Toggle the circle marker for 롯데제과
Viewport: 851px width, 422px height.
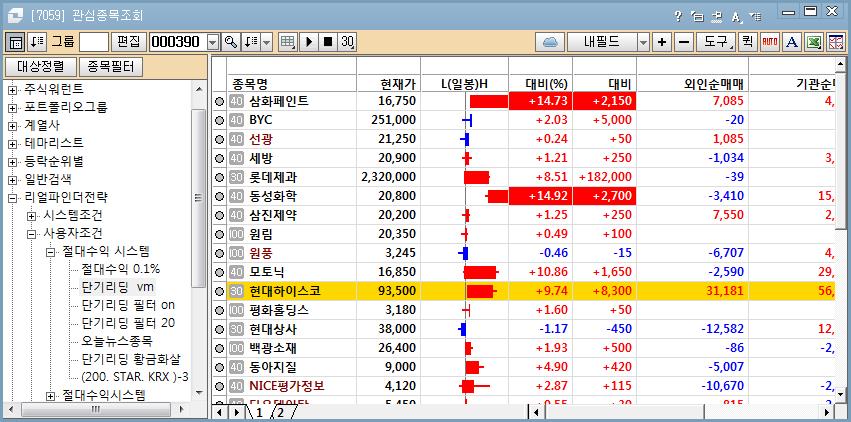tap(219, 177)
